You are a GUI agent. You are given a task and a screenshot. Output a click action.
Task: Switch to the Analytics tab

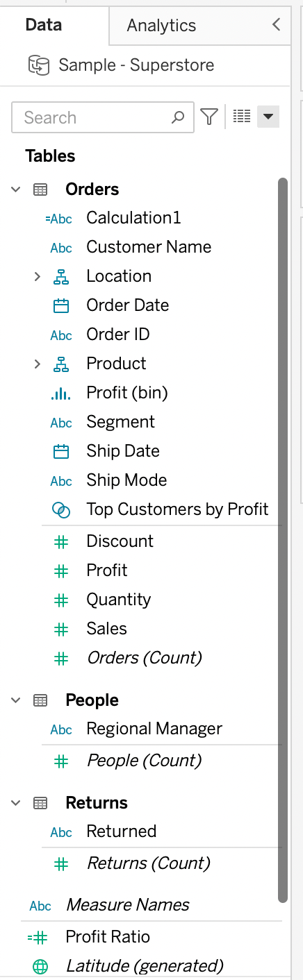pos(161,26)
